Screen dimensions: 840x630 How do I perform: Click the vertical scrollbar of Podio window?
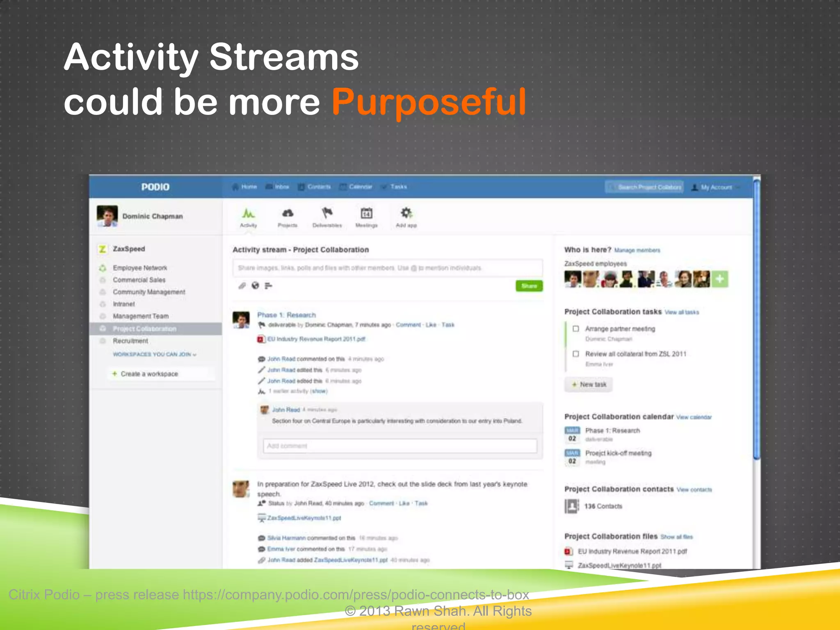click(x=757, y=320)
